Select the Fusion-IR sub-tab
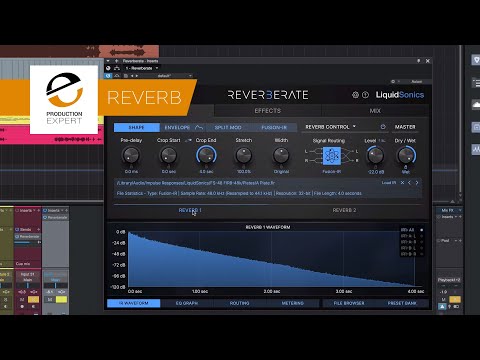 [274, 127]
